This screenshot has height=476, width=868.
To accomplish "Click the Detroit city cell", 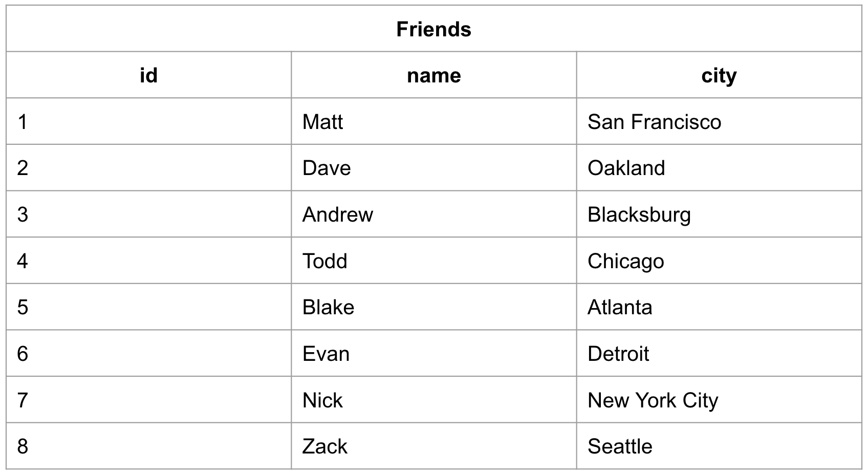I will coord(618,354).
